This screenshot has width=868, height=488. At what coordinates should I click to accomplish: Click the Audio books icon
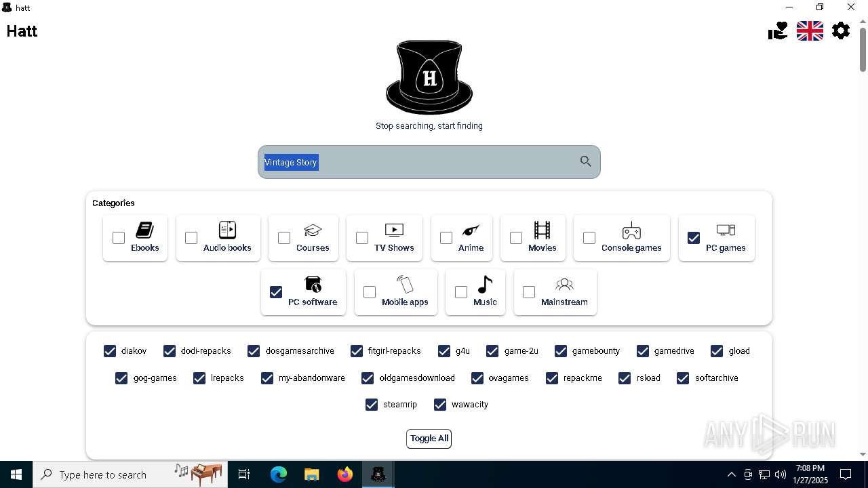coord(227,230)
